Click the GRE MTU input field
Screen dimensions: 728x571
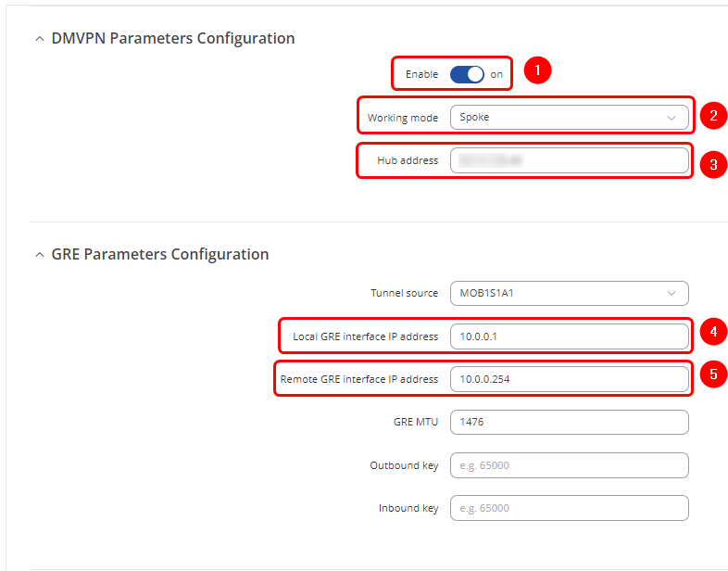point(569,422)
